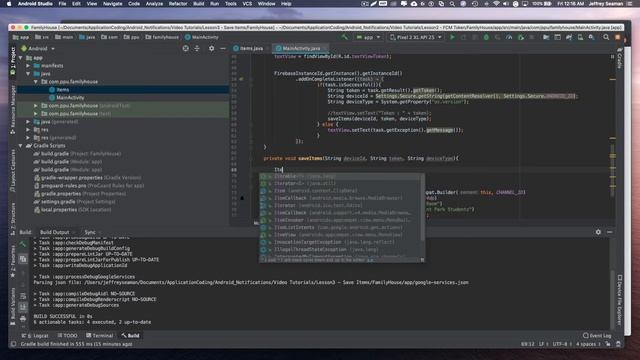Viewport: 640px width, 360px height.
Task: Expand the com.ppu.familyhouse androidTest package
Action: click(x=36, y=106)
